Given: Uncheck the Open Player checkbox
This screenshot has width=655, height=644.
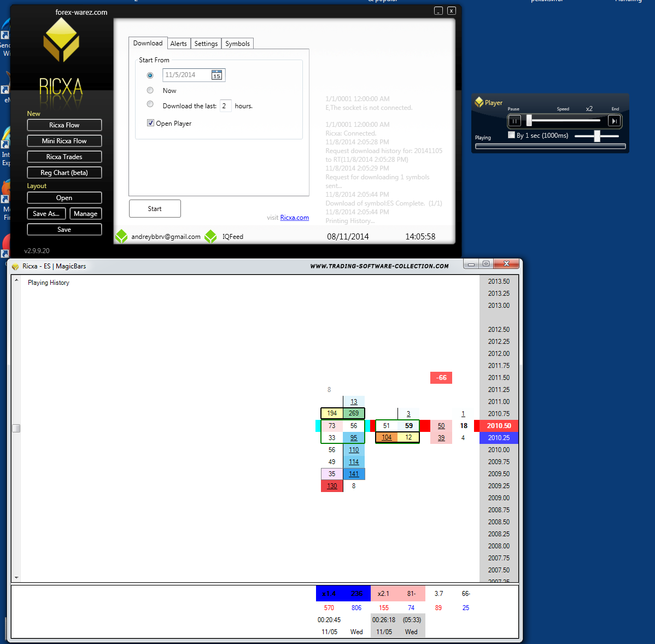Looking at the screenshot, I should click(150, 123).
